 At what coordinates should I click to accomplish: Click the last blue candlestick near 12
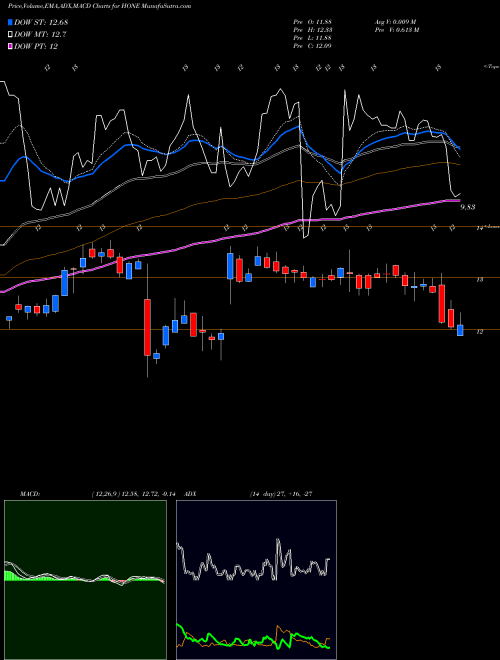(x=460, y=330)
